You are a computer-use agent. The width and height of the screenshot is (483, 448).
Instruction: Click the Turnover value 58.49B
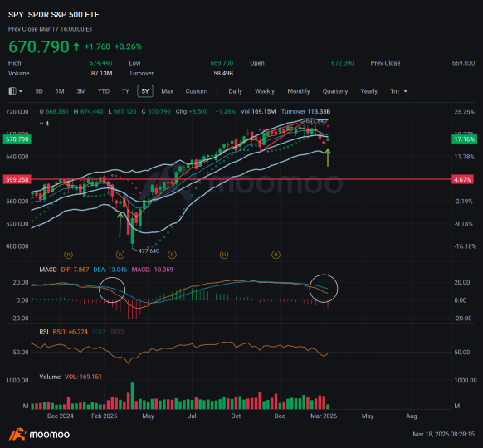pyautogui.click(x=223, y=74)
